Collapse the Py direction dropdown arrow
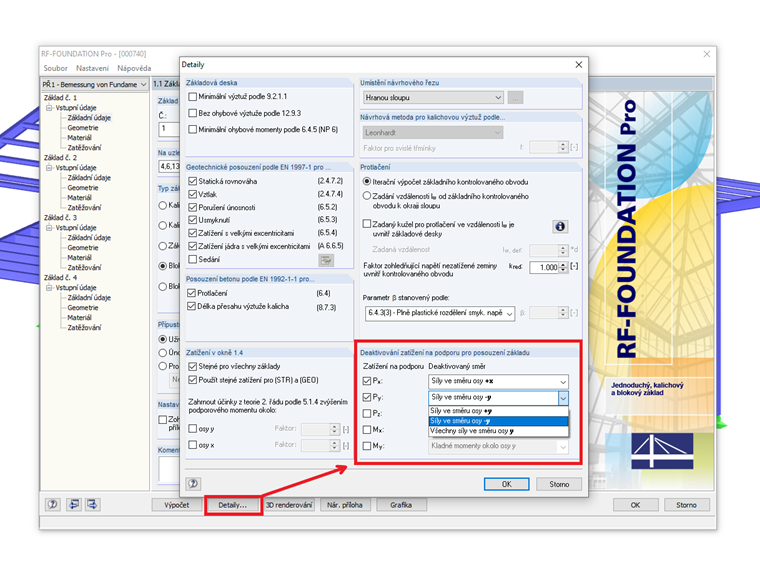760x570 pixels. tap(563, 398)
